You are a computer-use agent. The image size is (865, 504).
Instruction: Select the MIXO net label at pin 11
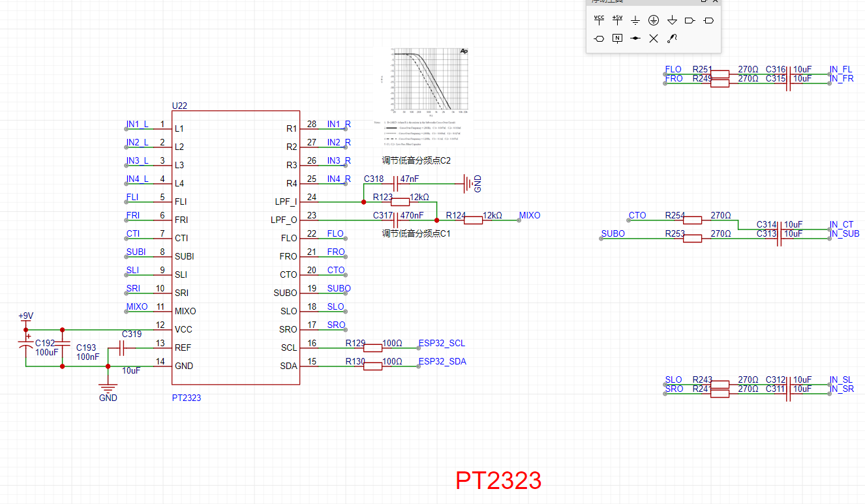point(137,306)
